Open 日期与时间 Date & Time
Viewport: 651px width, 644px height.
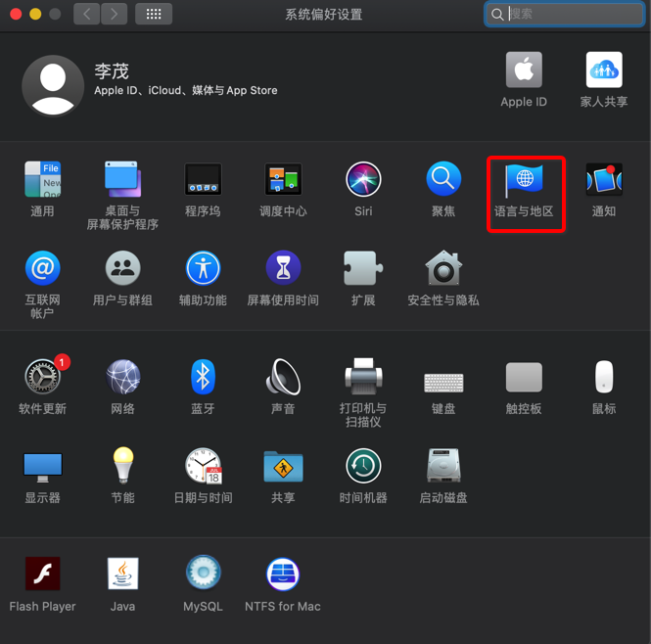tap(204, 466)
